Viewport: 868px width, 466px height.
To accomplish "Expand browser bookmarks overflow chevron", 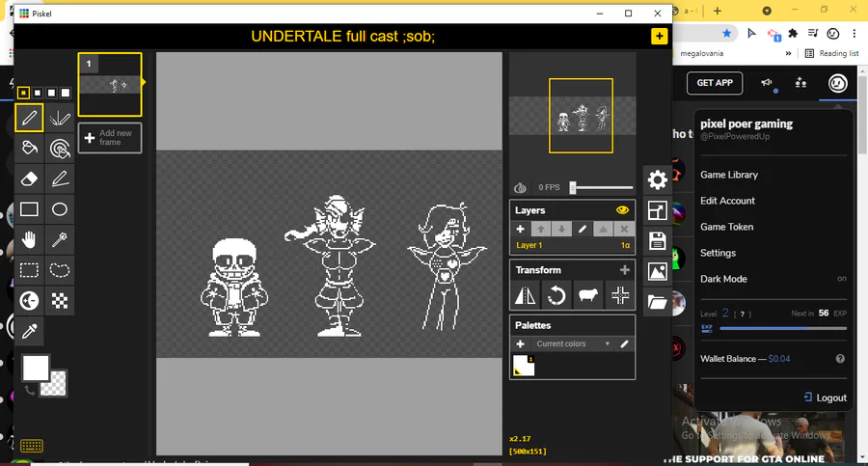I will (x=788, y=53).
